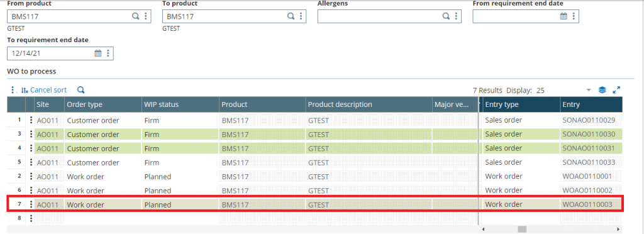Open actions menu beside To requirement end date
Screen dimensions: 644x234
108,53
